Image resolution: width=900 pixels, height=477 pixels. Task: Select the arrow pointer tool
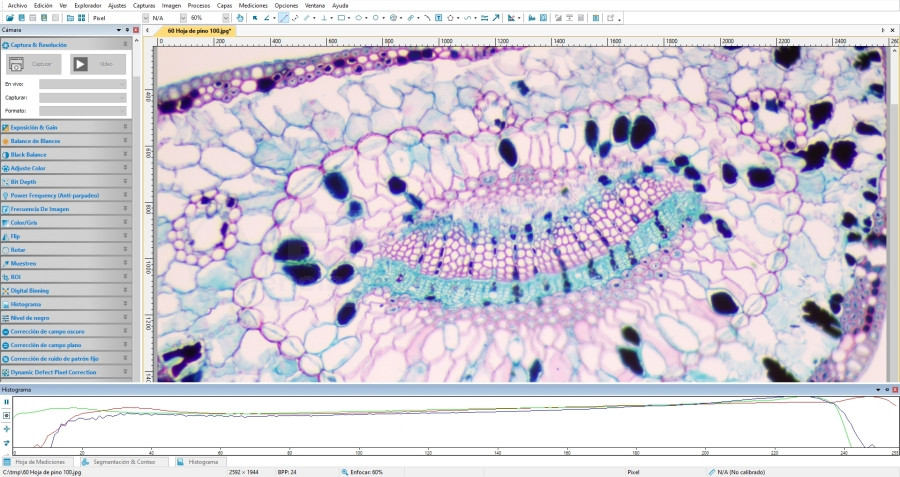(255, 18)
